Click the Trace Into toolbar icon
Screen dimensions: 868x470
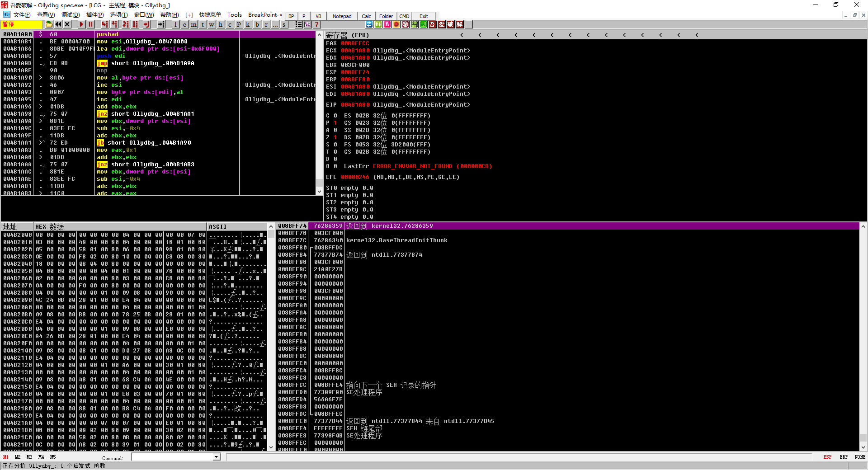coord(126,24)
